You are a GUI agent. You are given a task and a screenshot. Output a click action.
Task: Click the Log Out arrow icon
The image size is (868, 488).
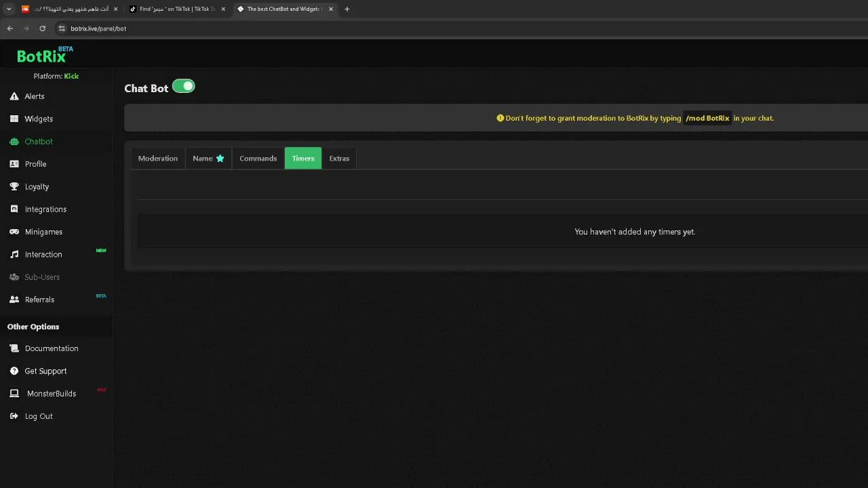14,416
